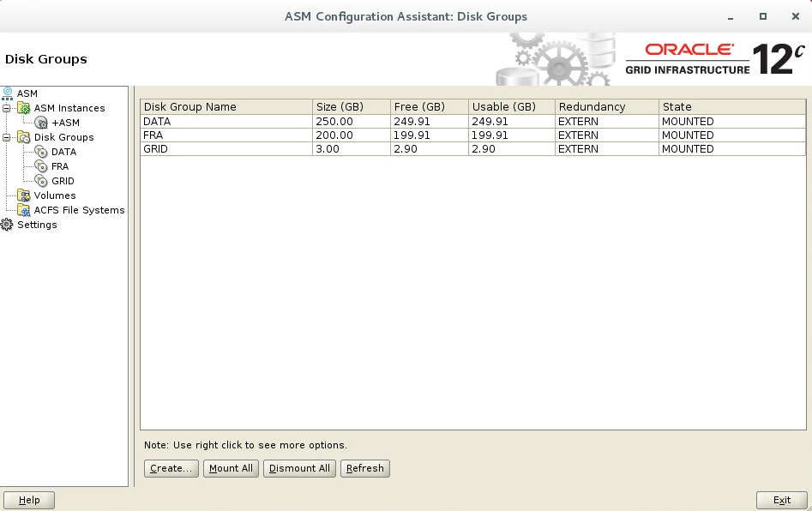Select GRID under Disk Groups tree
Image resolution: width=812 pixels, height=511 pixels.
(63, 181)
